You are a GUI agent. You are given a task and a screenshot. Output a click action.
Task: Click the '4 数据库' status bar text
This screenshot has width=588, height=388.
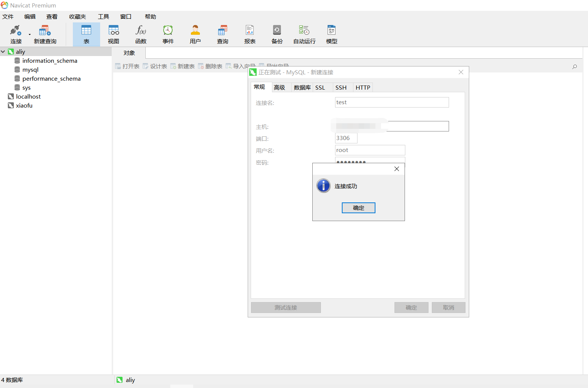click(x=12, y=380)
